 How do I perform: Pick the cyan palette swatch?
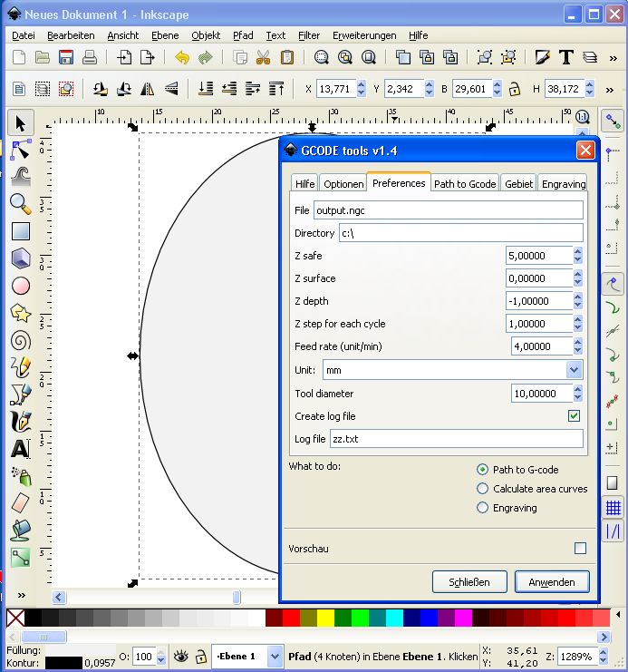tap(394, 618)
